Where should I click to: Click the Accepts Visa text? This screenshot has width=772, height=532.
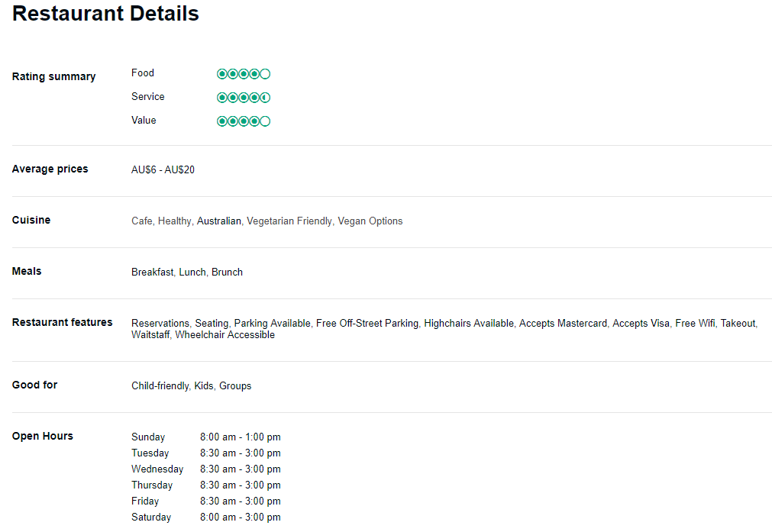(641, 324)
